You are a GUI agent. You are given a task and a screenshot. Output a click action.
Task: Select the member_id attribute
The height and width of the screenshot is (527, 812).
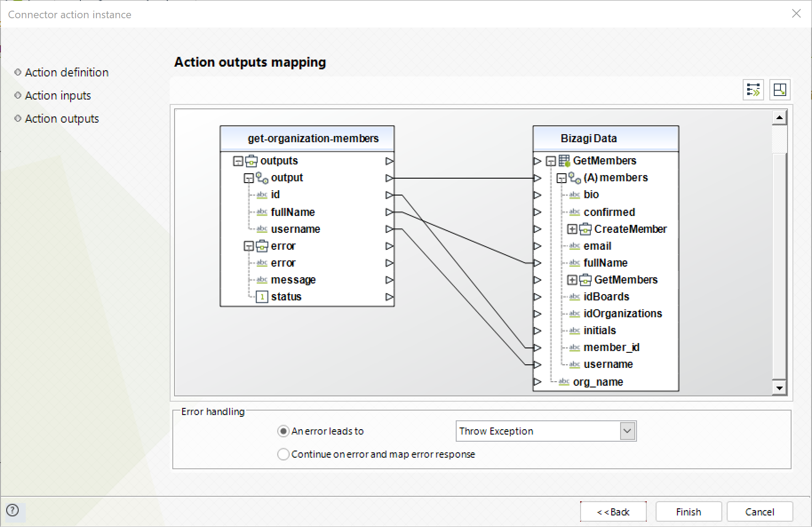(x=611, y=347)
